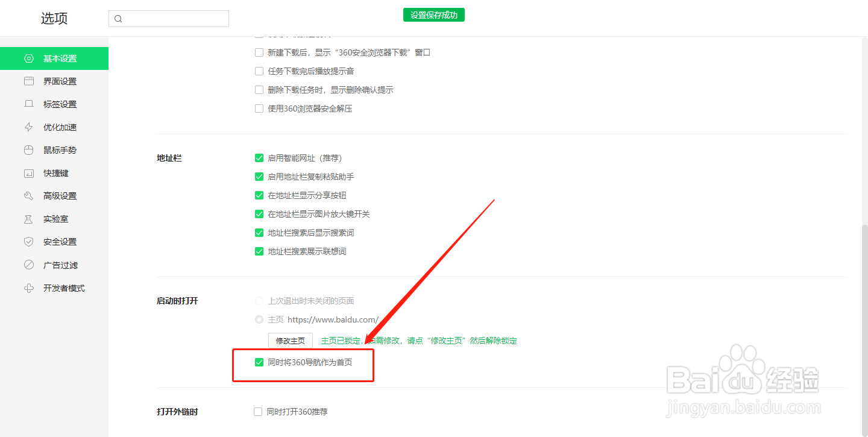Click the 界面设置 window icon
The image size is (868, 437).
[x=28, y=81]
